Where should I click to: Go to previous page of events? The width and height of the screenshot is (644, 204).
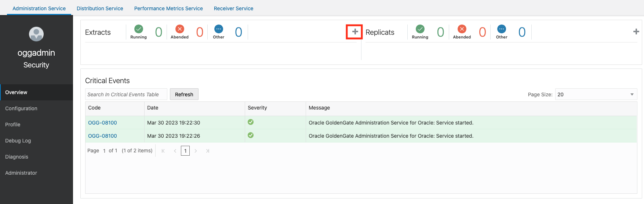pyautogui.click(x=175, y=151)
